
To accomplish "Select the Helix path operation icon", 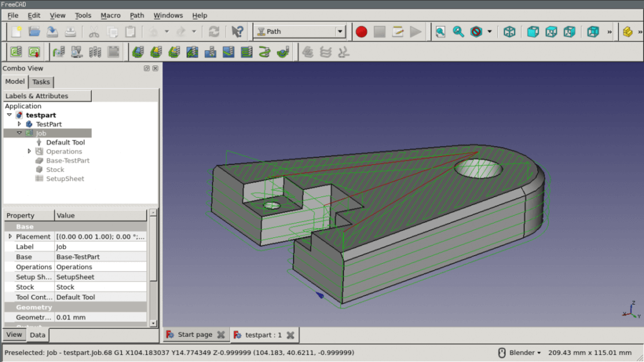I will click(265, 52).
